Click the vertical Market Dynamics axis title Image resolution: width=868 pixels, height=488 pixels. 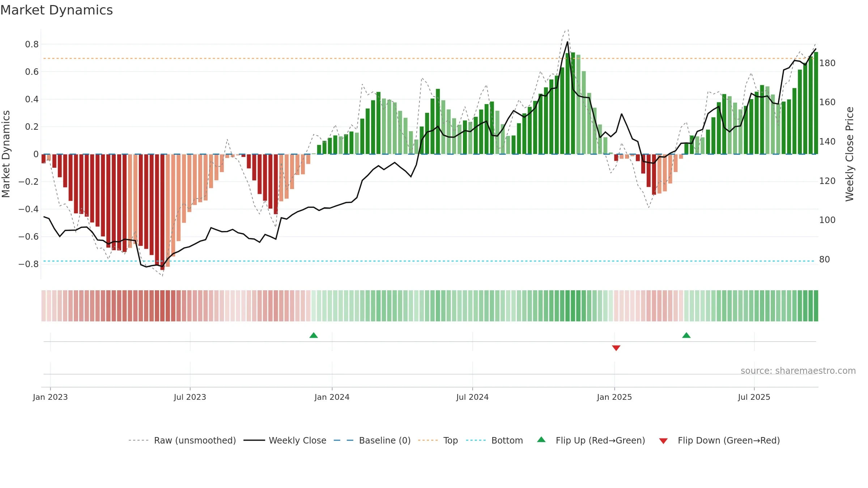[x=6, y=154]
